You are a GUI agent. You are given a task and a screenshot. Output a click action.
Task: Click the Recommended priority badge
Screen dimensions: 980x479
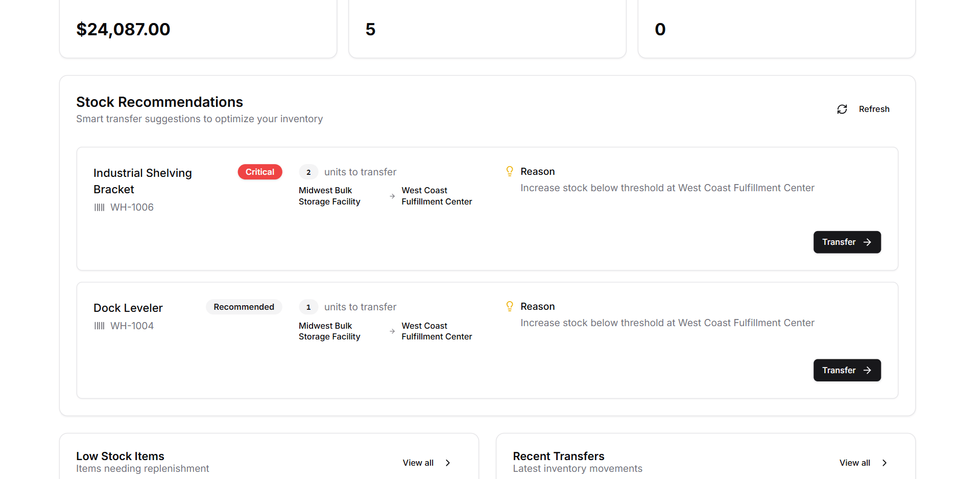(x=244, y=307)
